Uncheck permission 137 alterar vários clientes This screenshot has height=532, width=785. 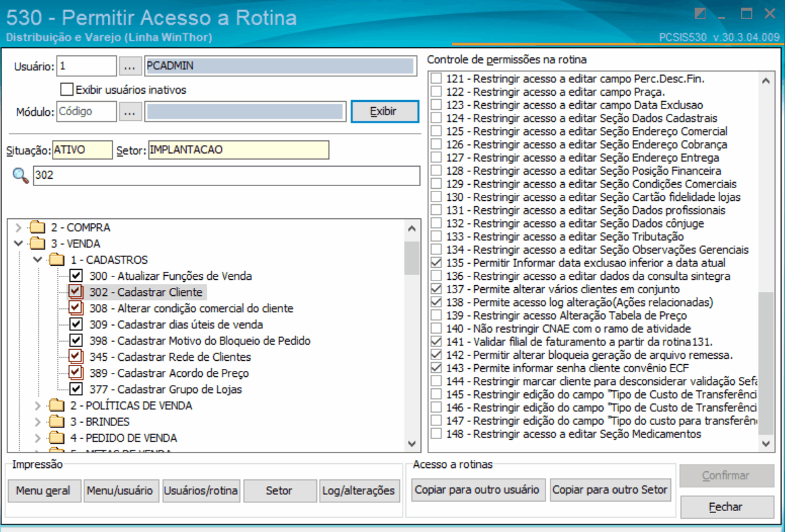[x=436, y=289]
